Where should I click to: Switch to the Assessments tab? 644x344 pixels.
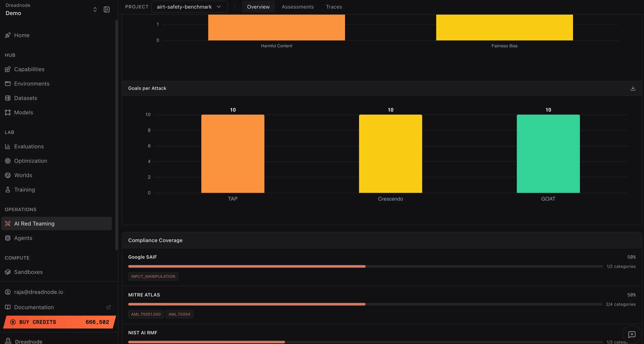click(x=298, y=7)
